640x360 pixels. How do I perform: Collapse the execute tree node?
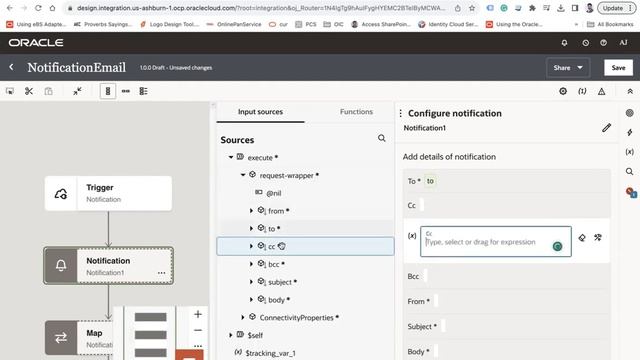pos(231,157)
